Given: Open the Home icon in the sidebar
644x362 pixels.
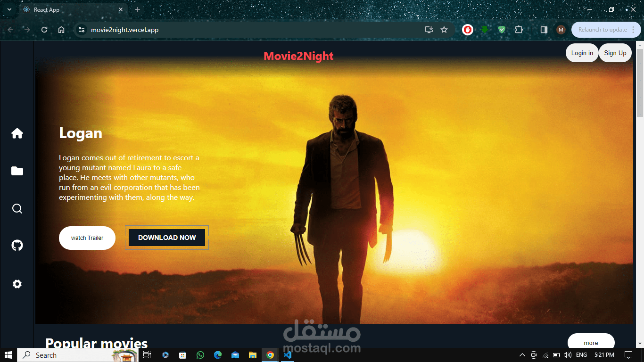Looking at the screenshot, I should tap(17, 133).
